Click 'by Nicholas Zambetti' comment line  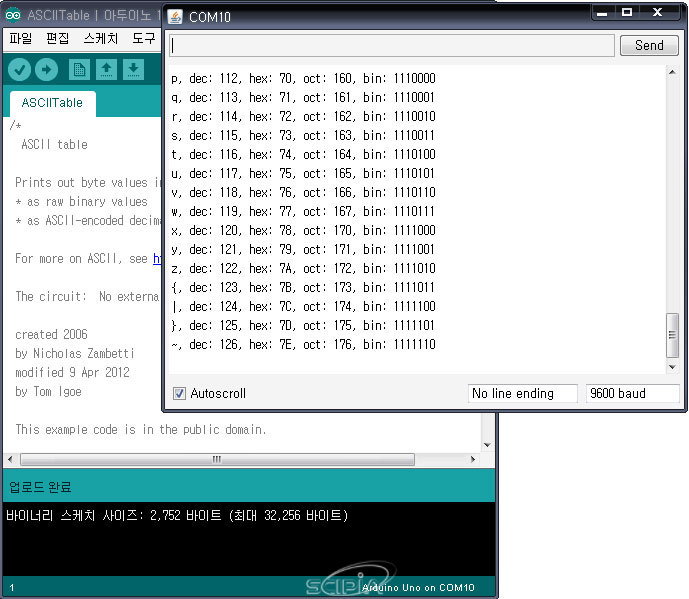pos(74,354)
